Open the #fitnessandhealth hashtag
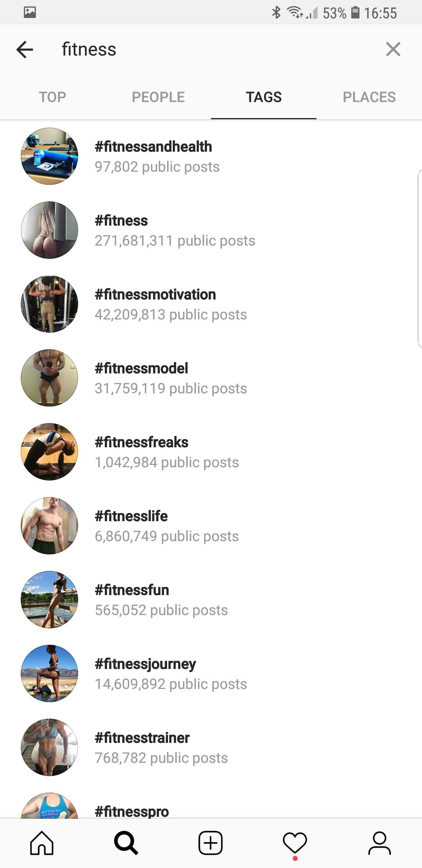Viewport: 422px width, 868px height. pos(153,156)
